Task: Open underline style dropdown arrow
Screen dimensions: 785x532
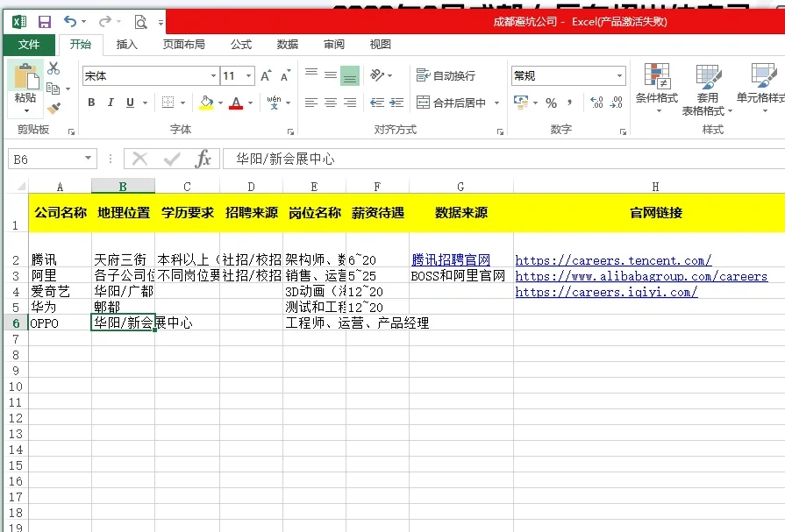Action: point(145,103)
